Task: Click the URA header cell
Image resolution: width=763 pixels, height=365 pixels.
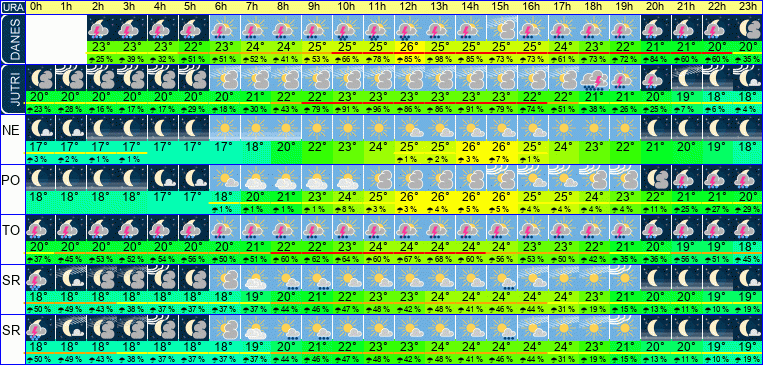Action: point(12,7)
